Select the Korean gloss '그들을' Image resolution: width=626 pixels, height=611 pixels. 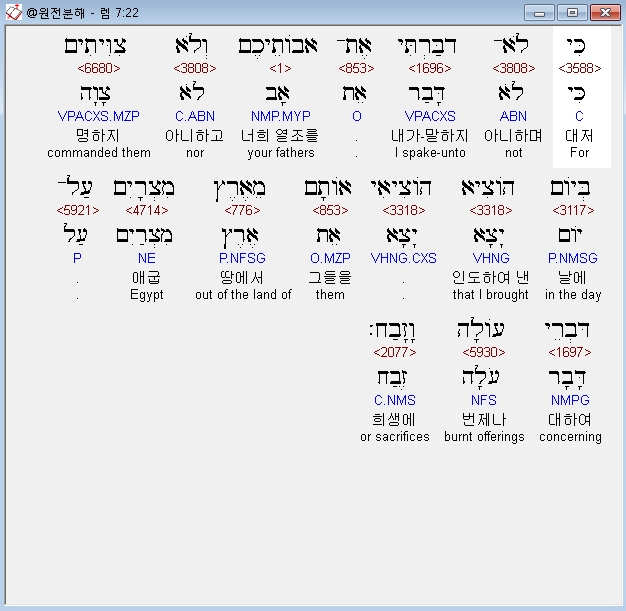[330, 278]
